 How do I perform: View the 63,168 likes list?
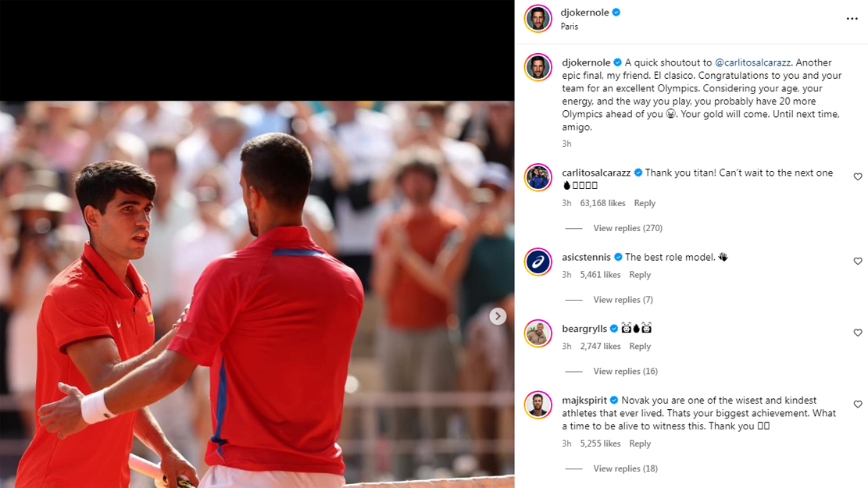602,203
